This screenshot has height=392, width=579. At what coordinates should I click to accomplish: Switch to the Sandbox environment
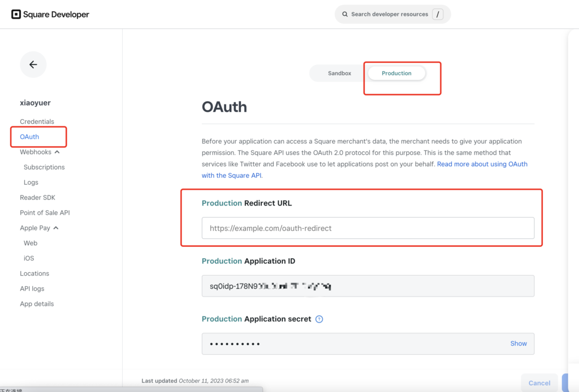[339, 73]
